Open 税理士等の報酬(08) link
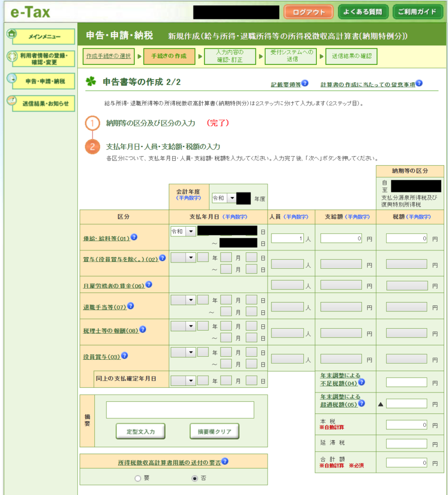This screenshot has height=495, width=448. 111,331
